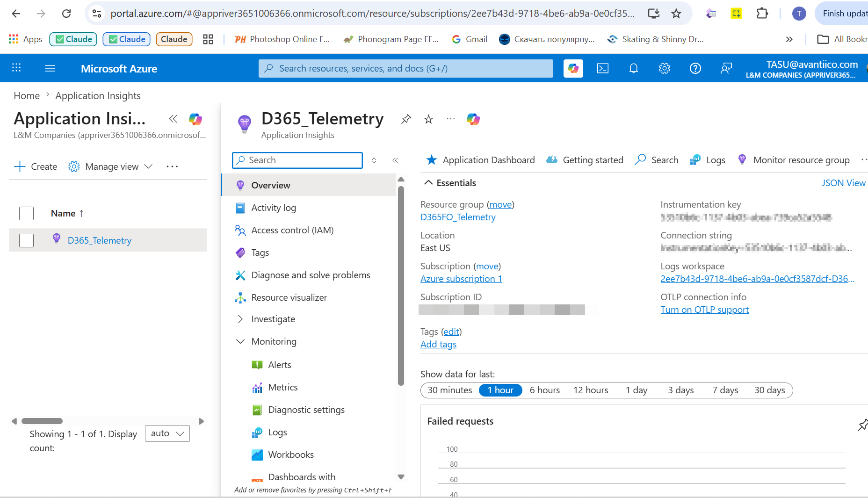Check the D365_Telemetry row checkbox
The height and width of the screenshot is (498, 868).
26,240
